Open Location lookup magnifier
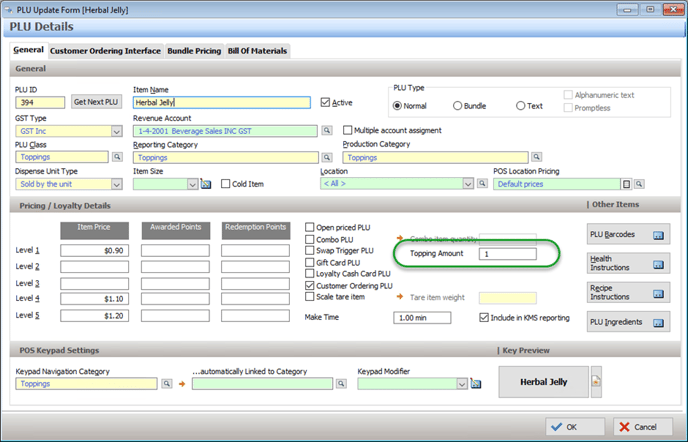Viewport: 688px width, 442px height. click(x=482, y=183)
